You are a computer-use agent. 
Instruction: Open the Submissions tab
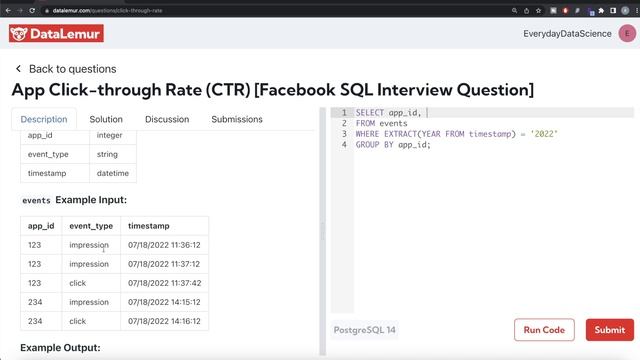tap(237, 119)
